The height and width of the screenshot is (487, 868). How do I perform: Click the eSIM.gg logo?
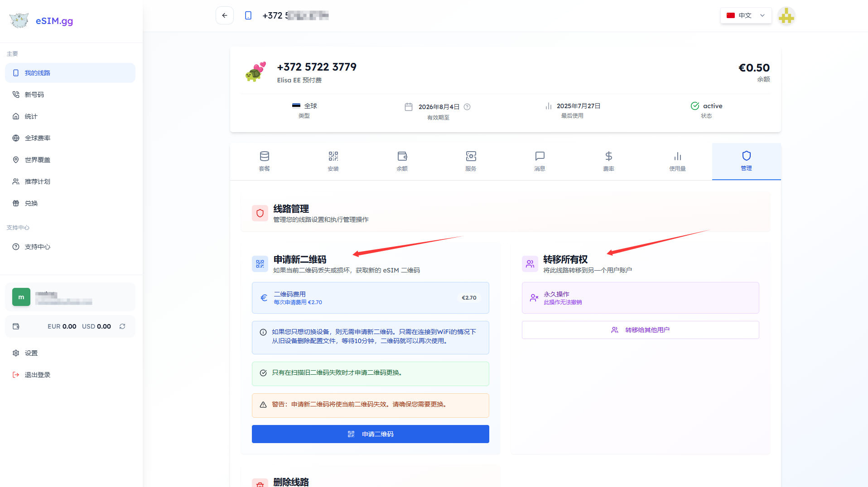[41, 21]
